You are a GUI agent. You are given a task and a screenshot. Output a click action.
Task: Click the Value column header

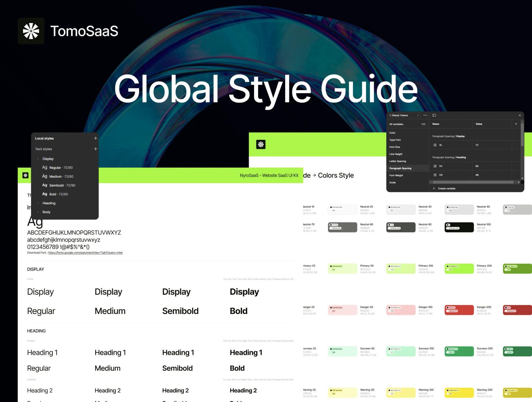coord(479,124)
